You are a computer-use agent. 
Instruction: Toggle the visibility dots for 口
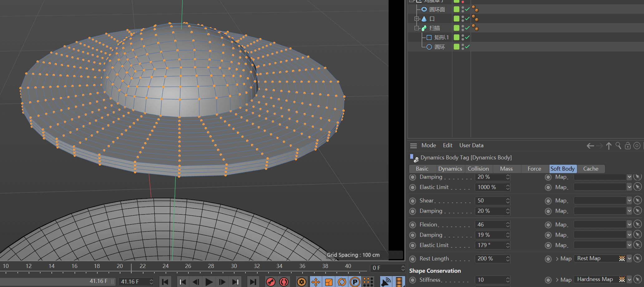463,19
